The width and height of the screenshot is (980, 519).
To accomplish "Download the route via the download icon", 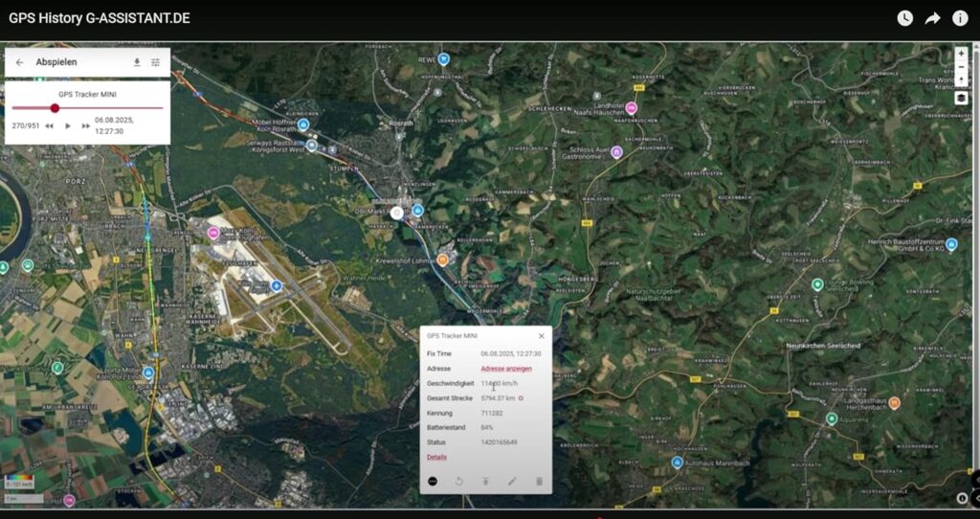I will click(x=137, y=62).
